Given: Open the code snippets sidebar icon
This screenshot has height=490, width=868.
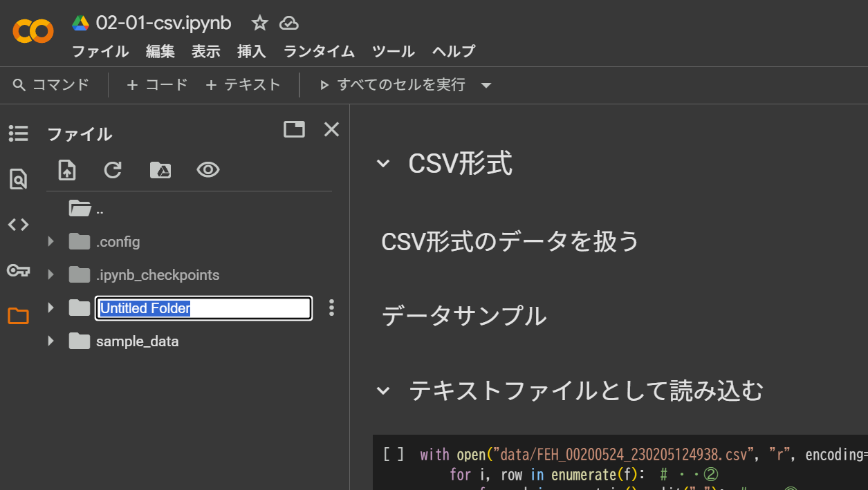Looking at the screenshot, I should coord(18,225).
